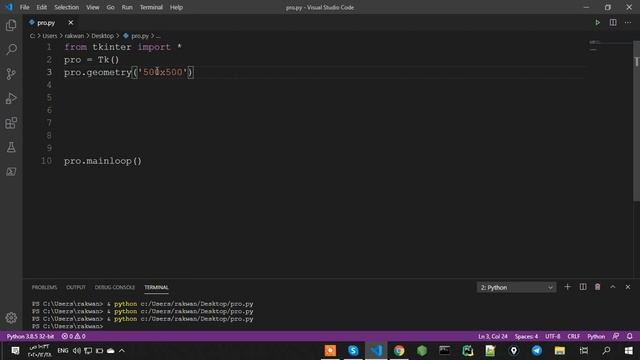Change end of line sequence CRLF

573,336
